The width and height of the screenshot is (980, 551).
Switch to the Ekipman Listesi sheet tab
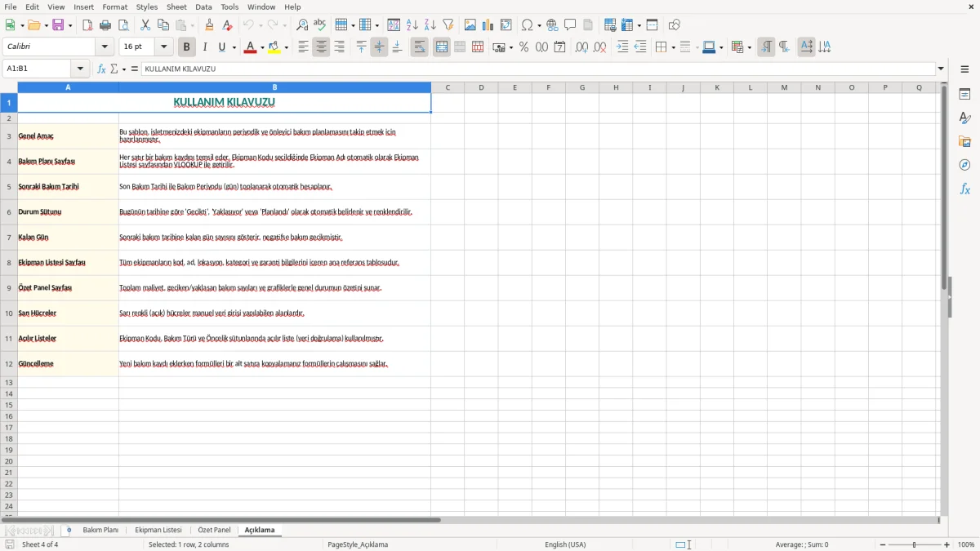point(158,531)
